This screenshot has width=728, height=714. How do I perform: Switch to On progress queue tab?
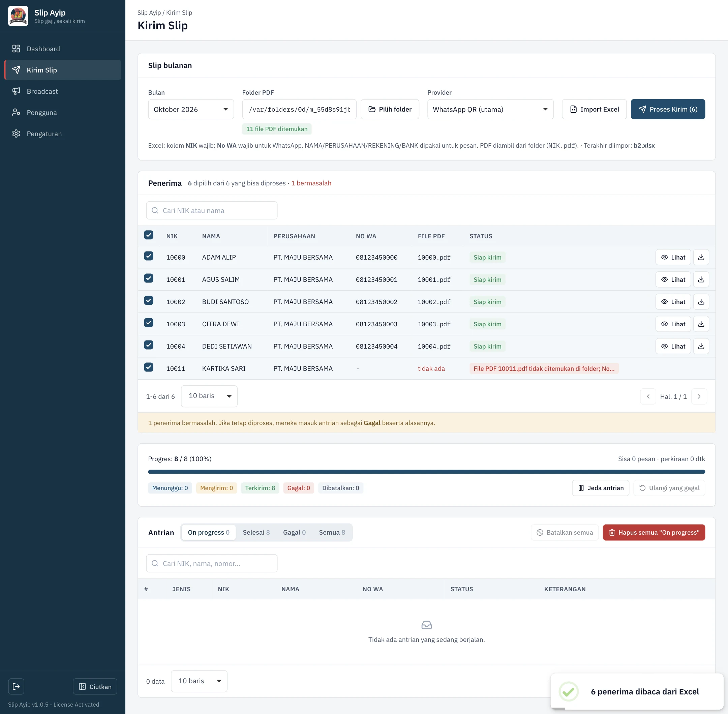click(209, 533)
